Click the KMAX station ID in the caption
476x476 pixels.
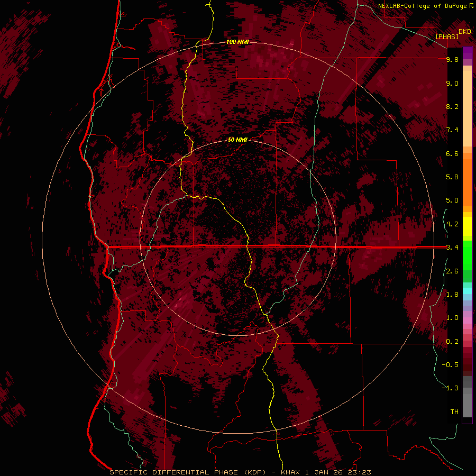click(290, 472)
